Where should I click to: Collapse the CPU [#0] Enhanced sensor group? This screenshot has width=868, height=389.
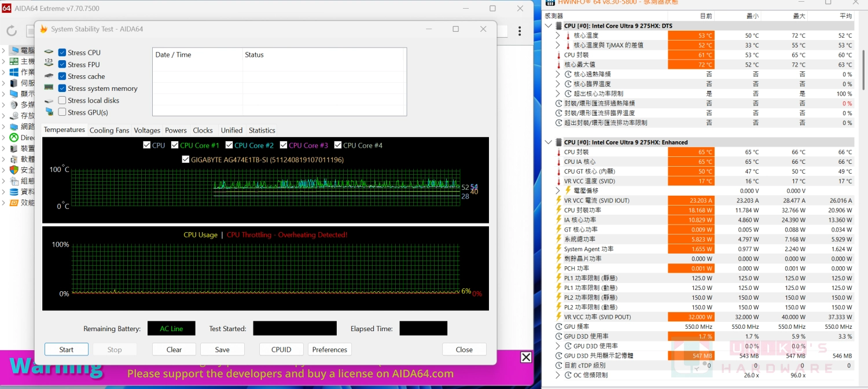pyautogui.click(x=549, y=142)
